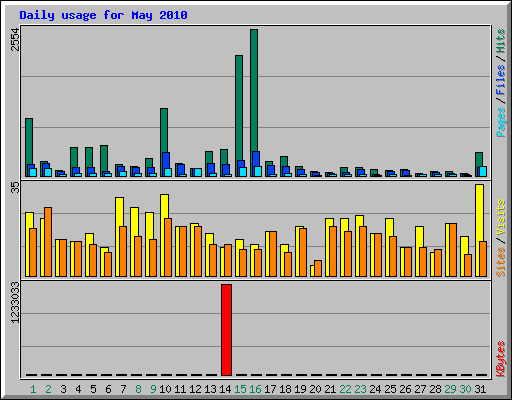Click the day "31" axis label
The image size is (512, 400).
[480, 389]
